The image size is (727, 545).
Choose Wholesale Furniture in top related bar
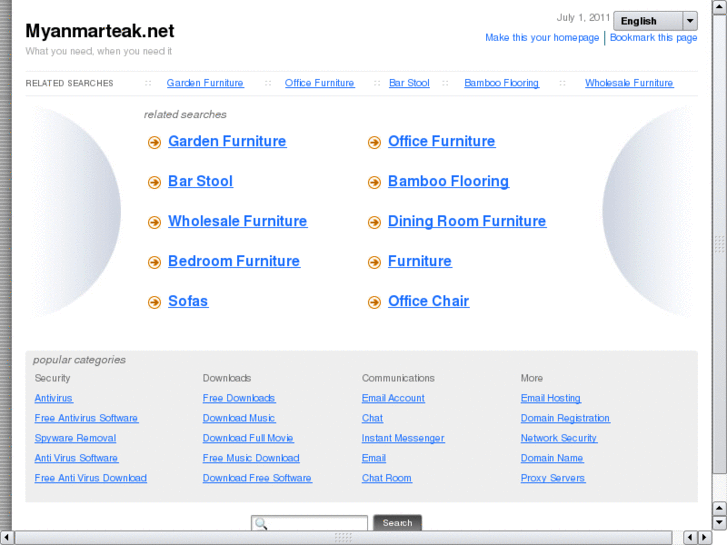pyautogui.click(x=629, y=83)
